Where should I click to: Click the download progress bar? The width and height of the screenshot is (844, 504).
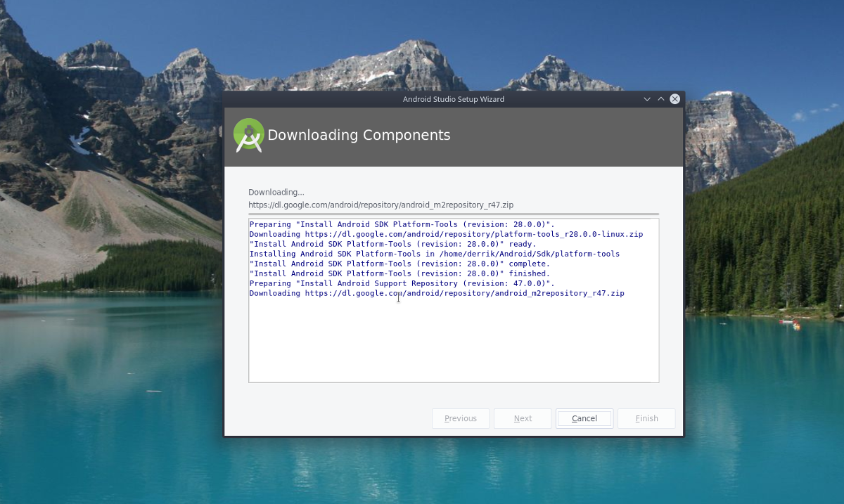pyautogui.click(x=454, y=214)
